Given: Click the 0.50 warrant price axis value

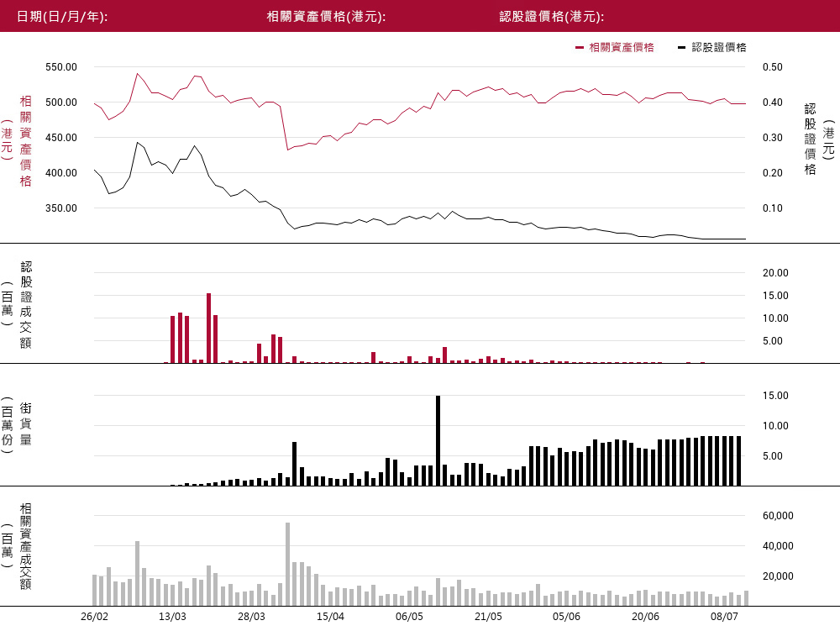Looking at the screenshot, I should coord(773,67).
